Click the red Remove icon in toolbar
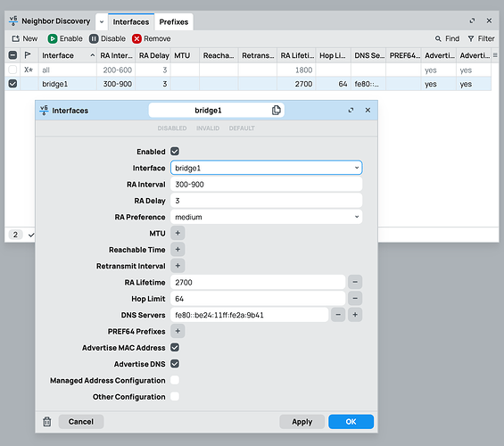Image resolution: width=504 pixels, height=446 pixels. pos(136,39)
